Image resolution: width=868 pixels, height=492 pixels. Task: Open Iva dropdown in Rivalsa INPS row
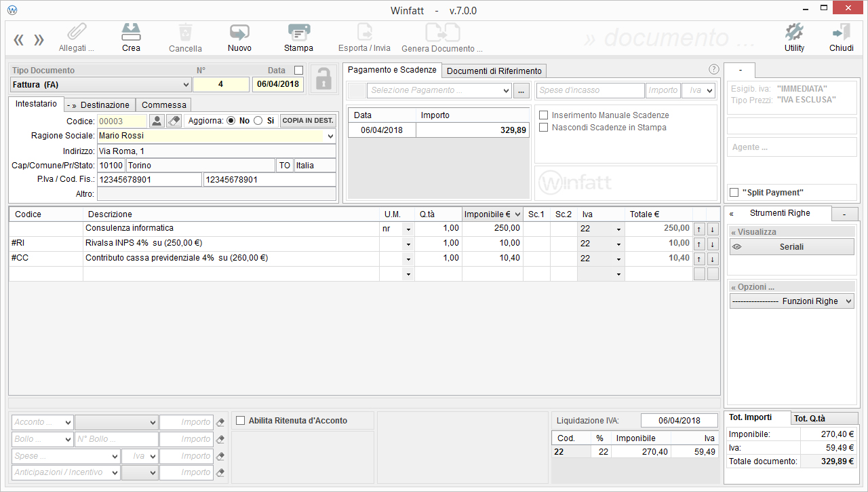618,244
